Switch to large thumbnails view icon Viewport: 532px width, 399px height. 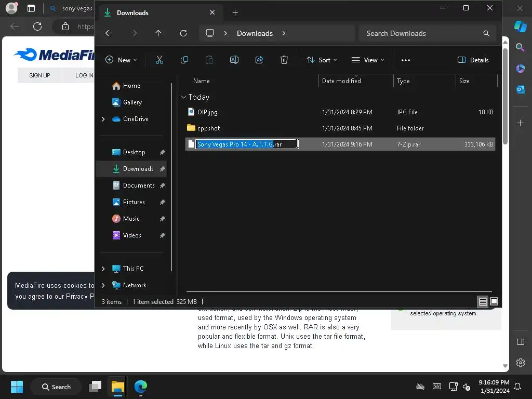point(494,301)
